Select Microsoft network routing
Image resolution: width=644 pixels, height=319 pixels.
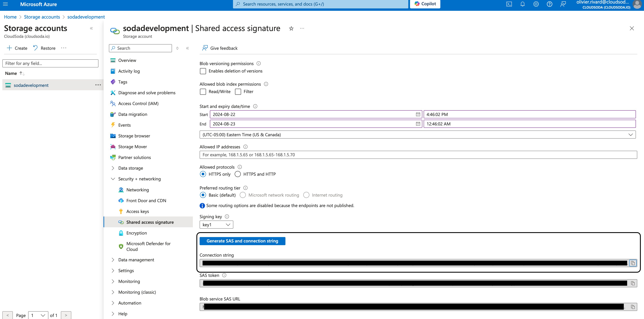click(x=243, y=195)
